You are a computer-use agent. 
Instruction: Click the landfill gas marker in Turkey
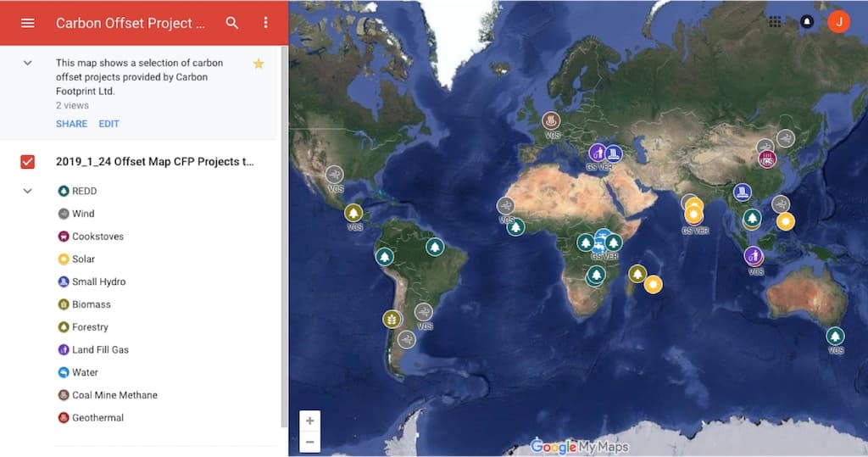click(598, 152)
